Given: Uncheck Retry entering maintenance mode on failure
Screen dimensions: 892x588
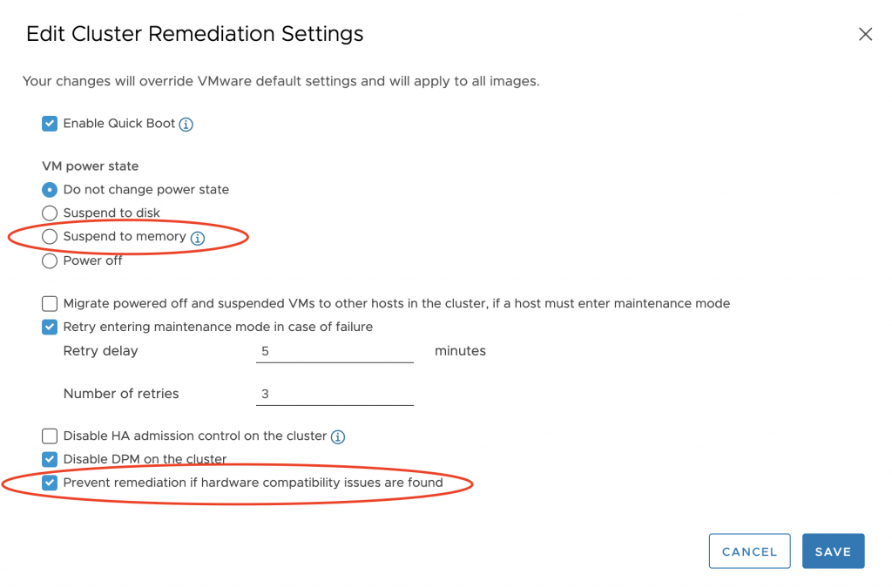Looking at the screenshot, I should pyautogui.click(x=50, y=328).
